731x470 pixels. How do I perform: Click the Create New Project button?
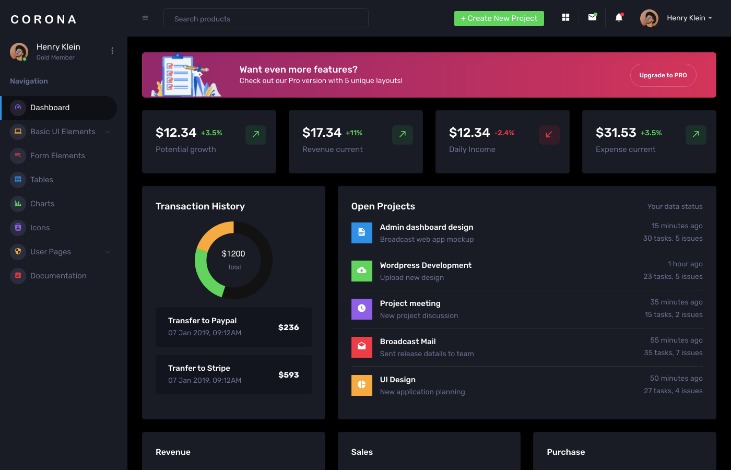(499, 18)
